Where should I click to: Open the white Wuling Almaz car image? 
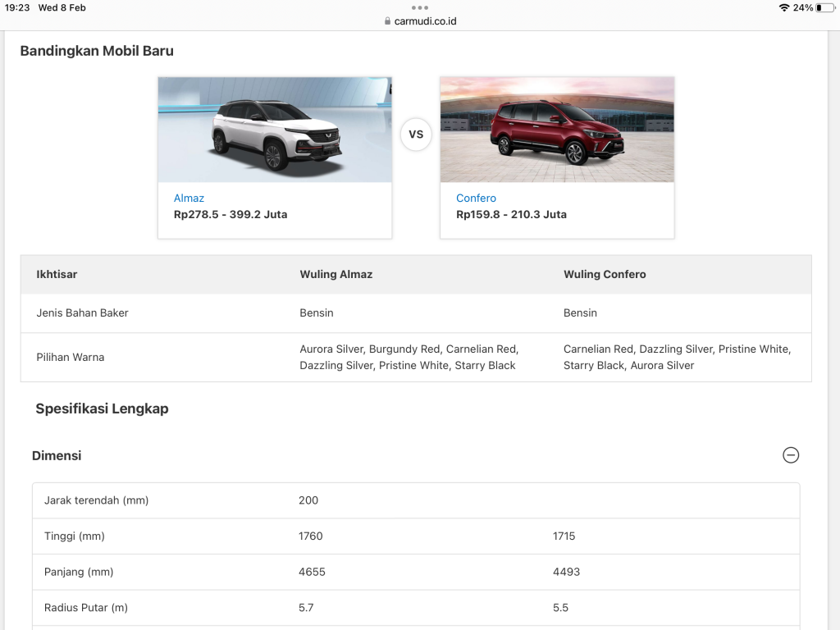pos(275,130)
